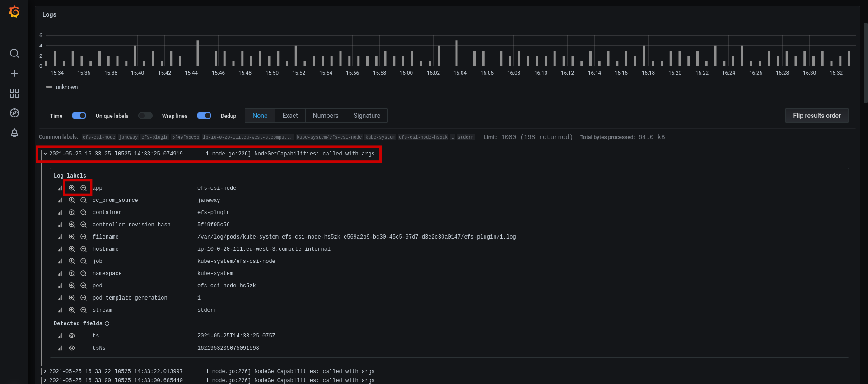Open the Grafana home logo
The image size is (868, 384).
tap(14, 12)
